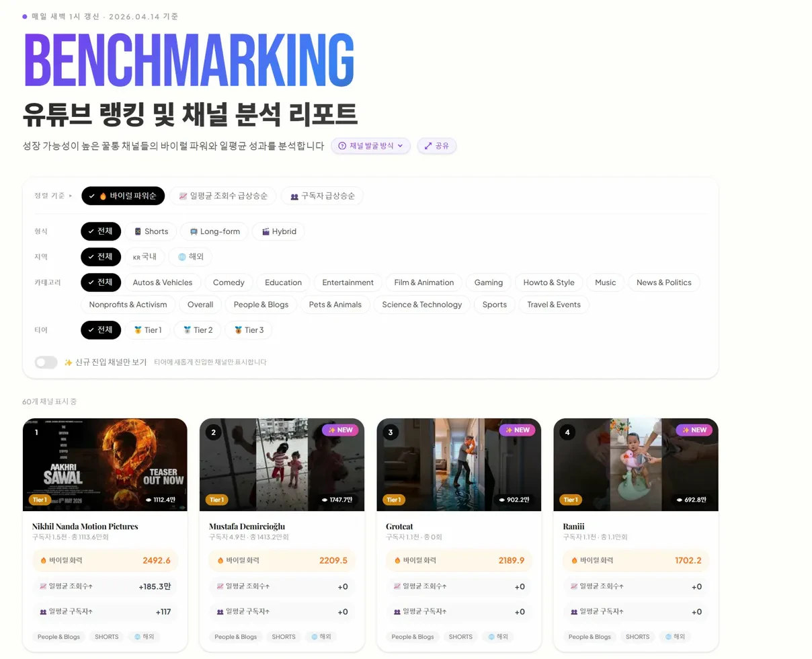Select the Gaming category filter
The image size is (812, 659).
[488, 282]
